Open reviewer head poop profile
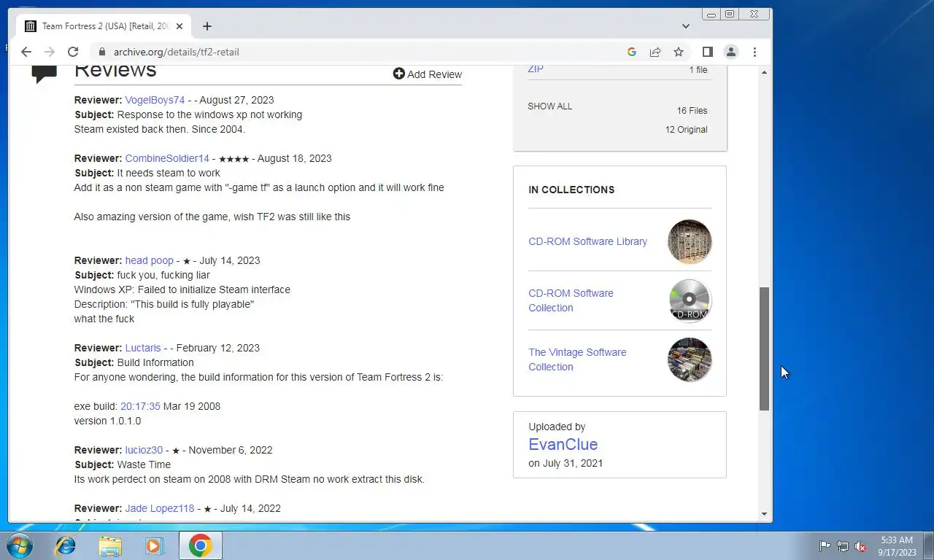Image resolution: width=934 pixels, height=560 pixels. click(149, 260)
